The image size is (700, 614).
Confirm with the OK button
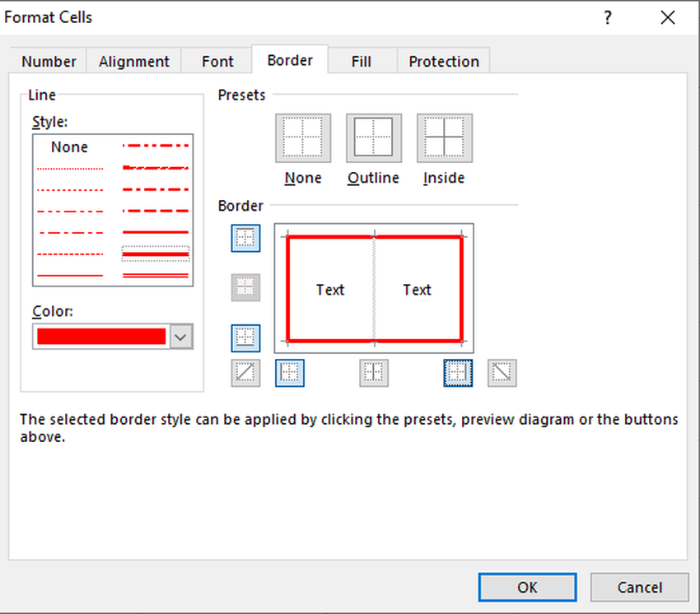[527, 587]
